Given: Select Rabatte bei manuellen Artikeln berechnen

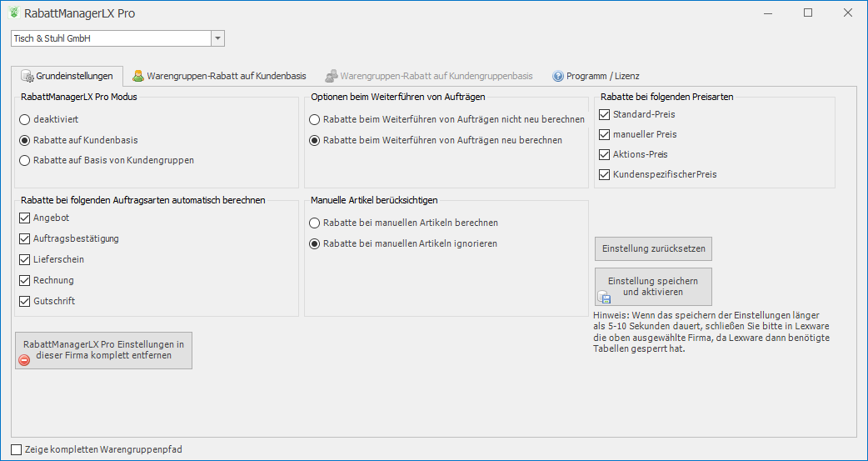Looking at the screenshot, I should 314,223.
